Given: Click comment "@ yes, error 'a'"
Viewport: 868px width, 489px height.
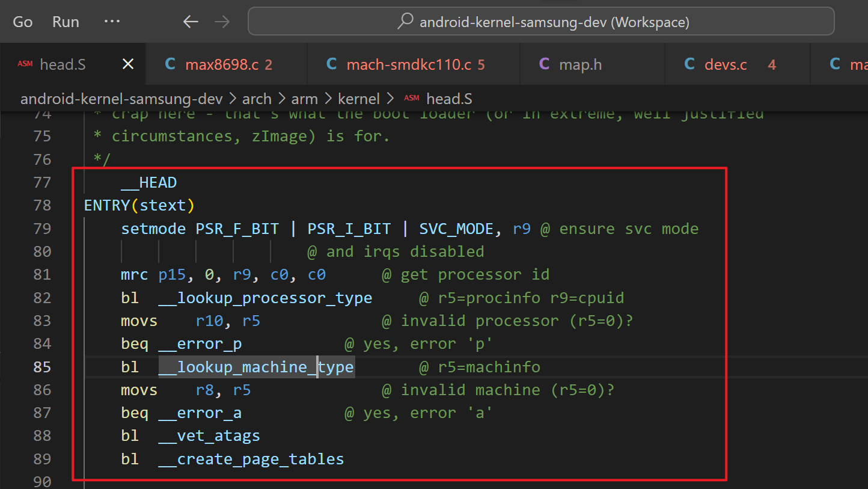Looking at the screenshot, I should click(x=419, y=413).
